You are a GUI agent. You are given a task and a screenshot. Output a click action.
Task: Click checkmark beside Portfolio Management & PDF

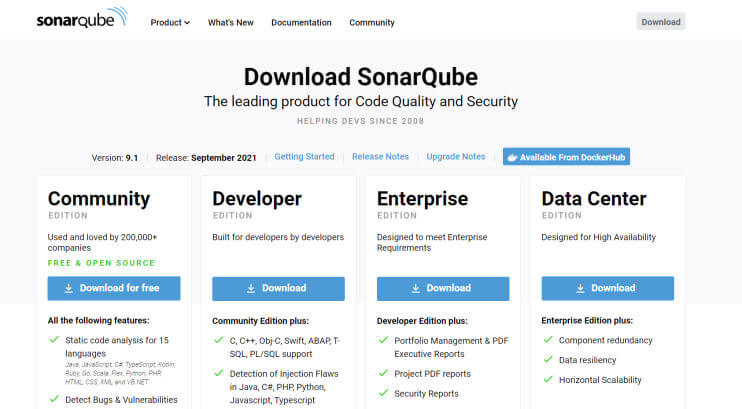tap(383, 340)
